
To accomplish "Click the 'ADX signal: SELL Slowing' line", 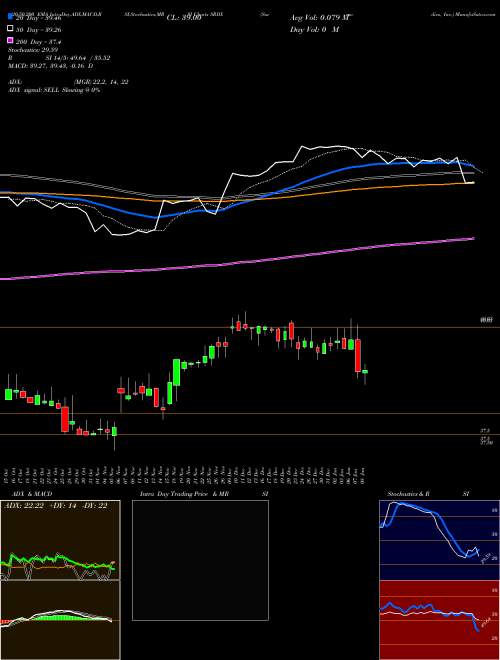I will [x=54, y=90].
